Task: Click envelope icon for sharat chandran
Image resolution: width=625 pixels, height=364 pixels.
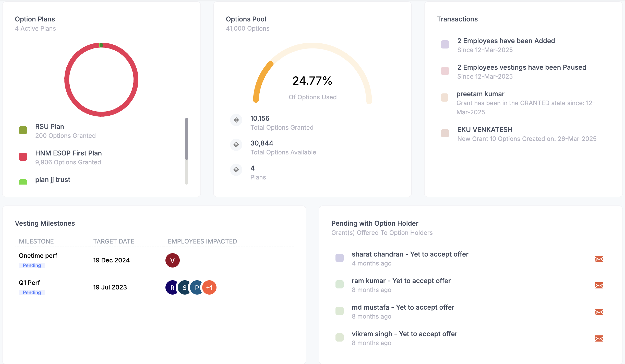Action: (x=599, y=259)
